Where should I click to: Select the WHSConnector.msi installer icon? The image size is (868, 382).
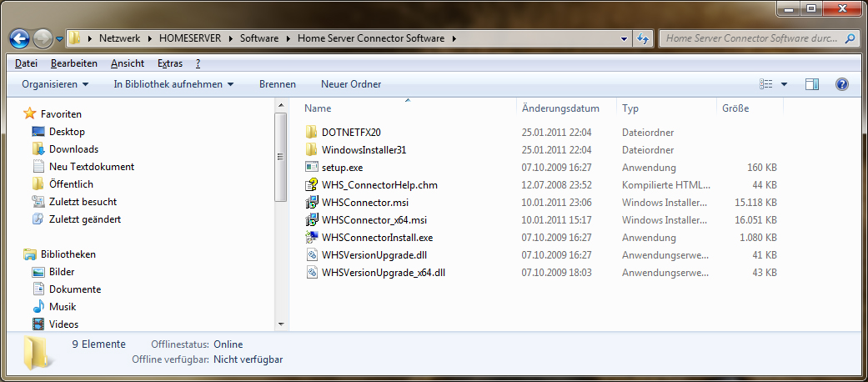[x=312, y=203]
